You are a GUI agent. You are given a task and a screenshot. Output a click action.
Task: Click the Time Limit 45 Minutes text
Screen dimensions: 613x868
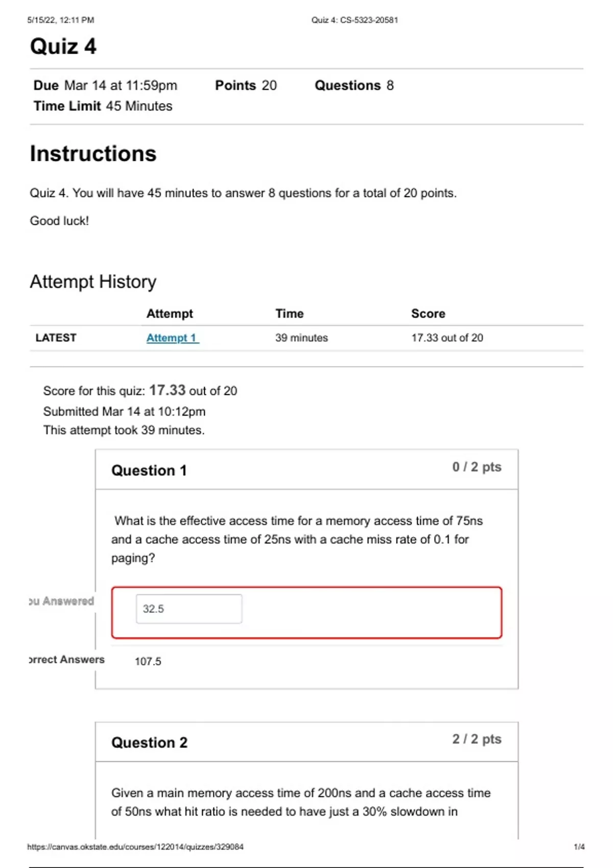point(103,106)
